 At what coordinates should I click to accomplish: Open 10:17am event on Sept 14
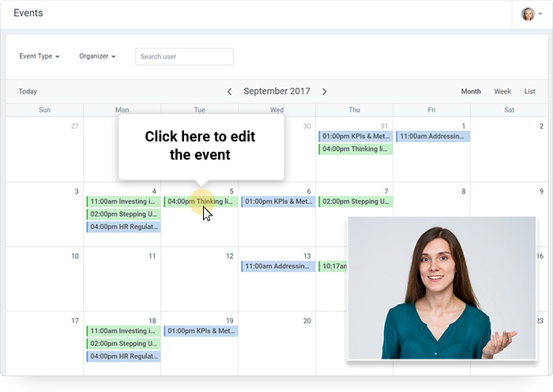[x=333, y=266]
